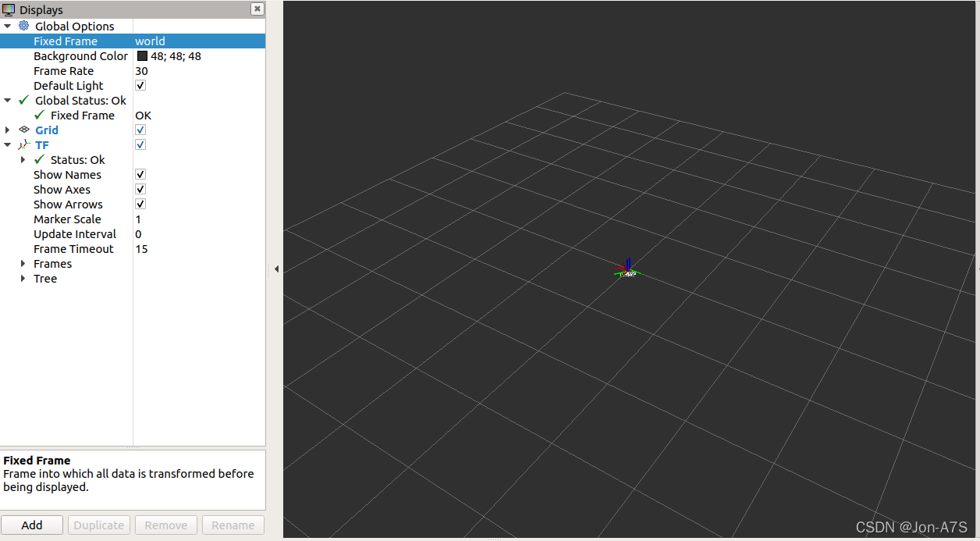The width and height of the screenshot is (980, 541).
Task: Collapse left panel with side arrow
Action: click(276, 269)
